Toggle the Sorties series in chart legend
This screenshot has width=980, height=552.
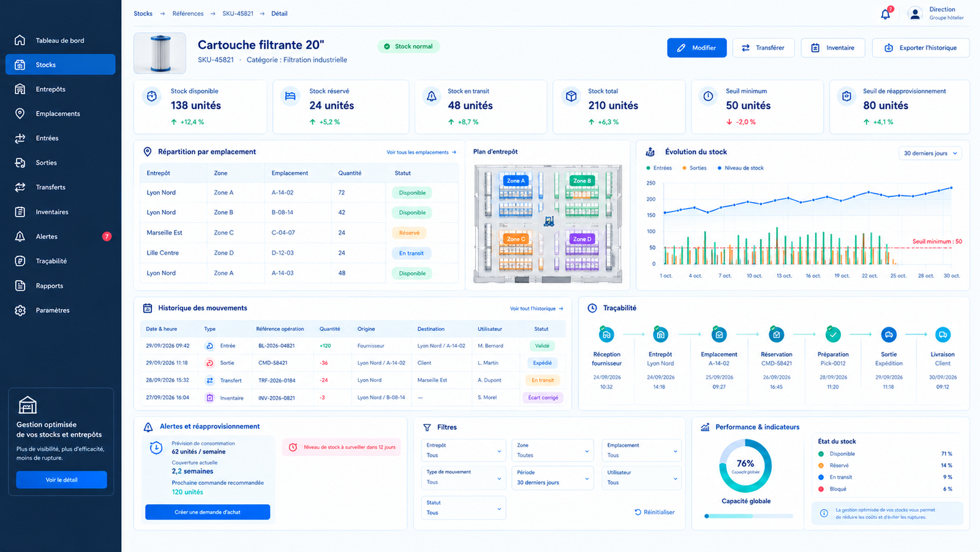[695, 168]
